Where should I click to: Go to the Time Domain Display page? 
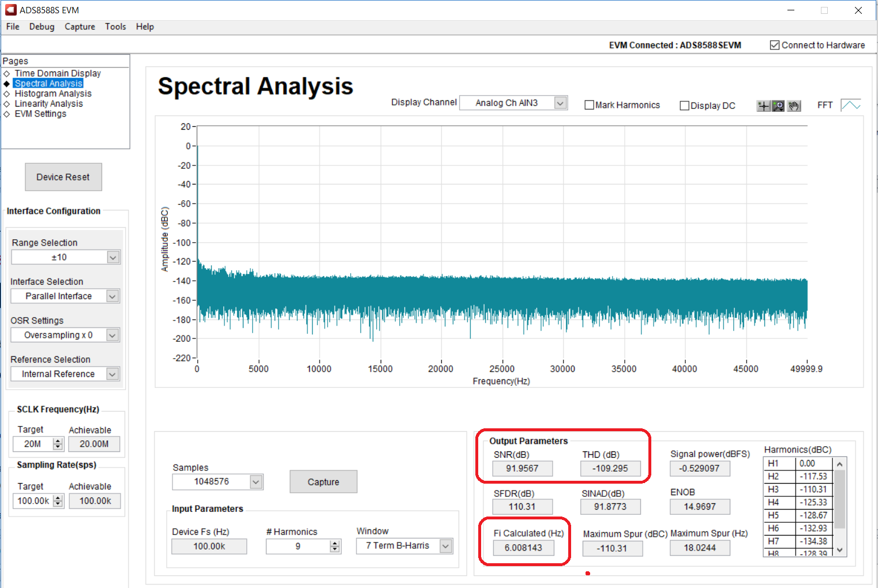click(58, 73)
